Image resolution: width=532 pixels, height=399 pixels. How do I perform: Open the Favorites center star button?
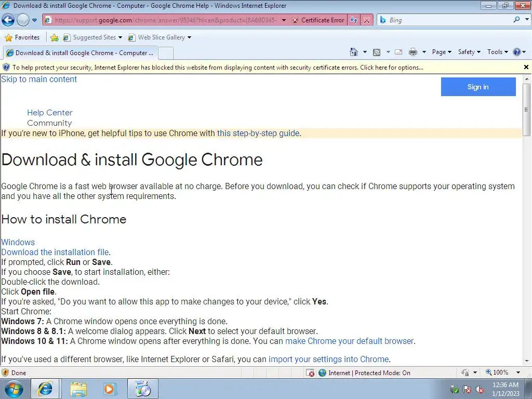[22, 37]
